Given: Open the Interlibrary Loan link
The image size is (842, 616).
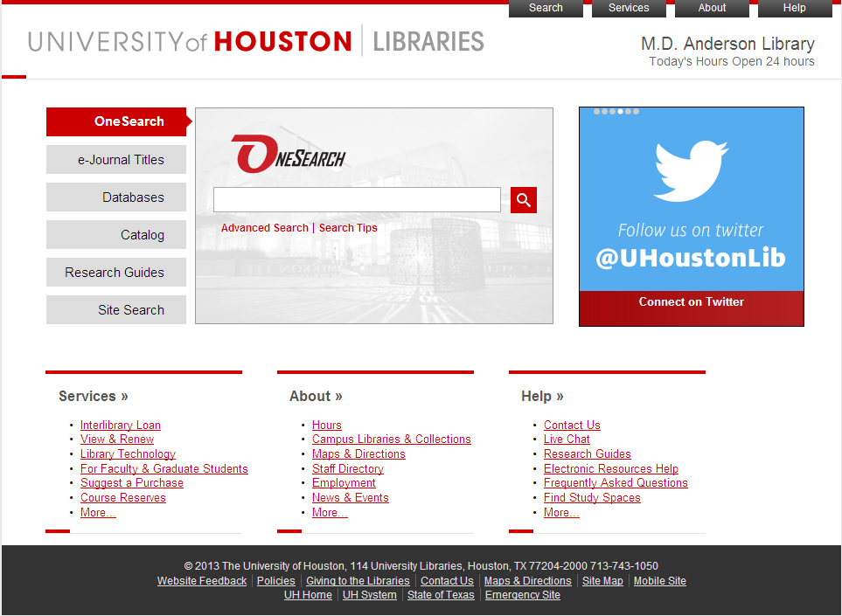Looking at the screenshot, I should pyautogui.click(x=121, y=425).
